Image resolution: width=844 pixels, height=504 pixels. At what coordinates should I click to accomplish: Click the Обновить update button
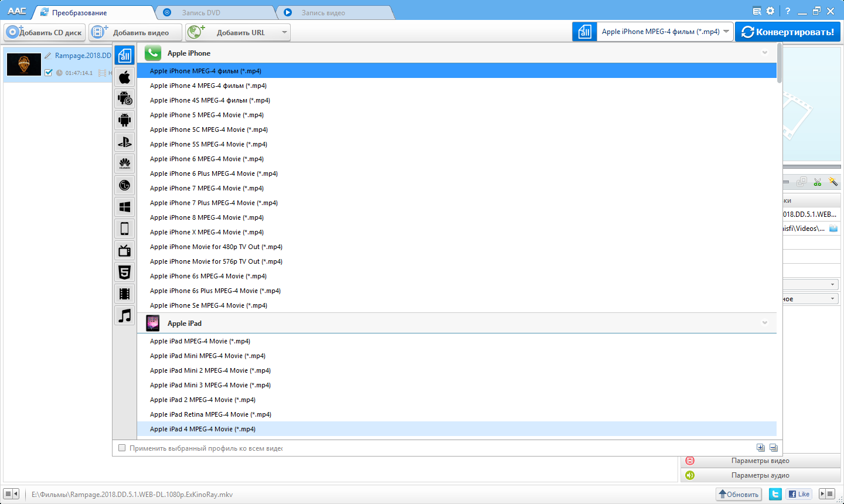pos(738,494)
